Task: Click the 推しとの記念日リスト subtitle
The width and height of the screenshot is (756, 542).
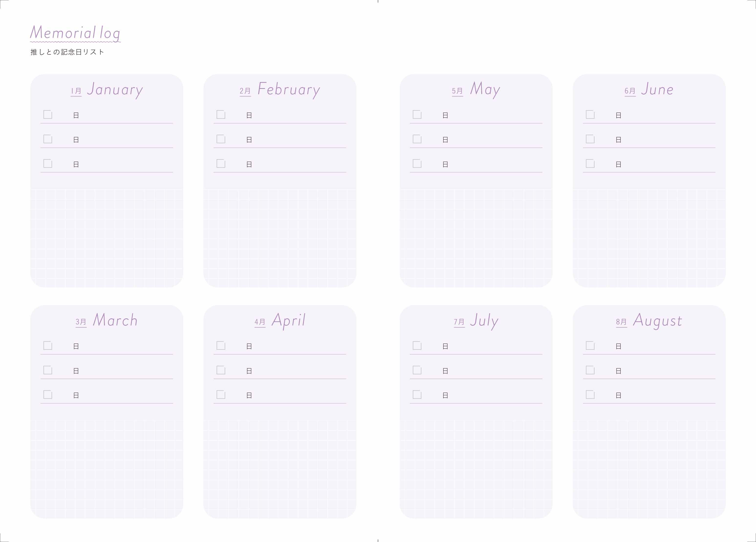Action: [67, 52]
